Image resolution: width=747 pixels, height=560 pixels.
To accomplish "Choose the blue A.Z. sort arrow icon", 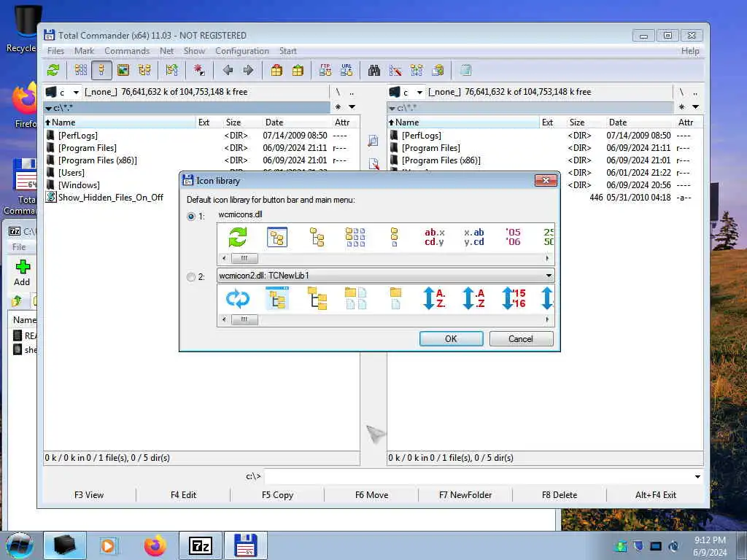I will click(434, 298).
